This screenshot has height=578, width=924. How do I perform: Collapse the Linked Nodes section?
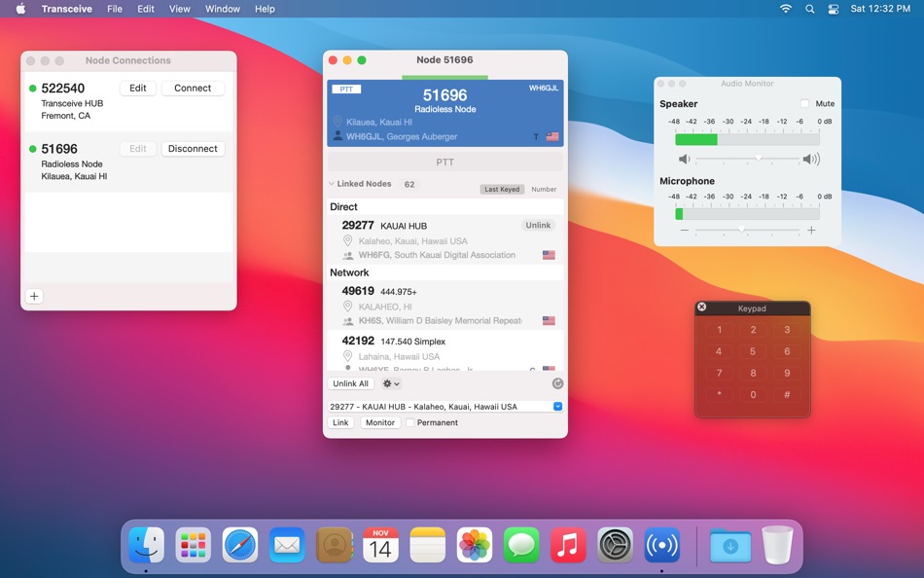(x=331, y=184)
